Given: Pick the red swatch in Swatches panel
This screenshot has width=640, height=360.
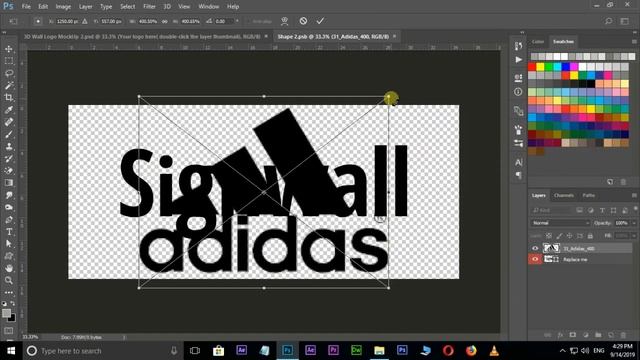Looking at the screenshot, I should tap(532, 67).
